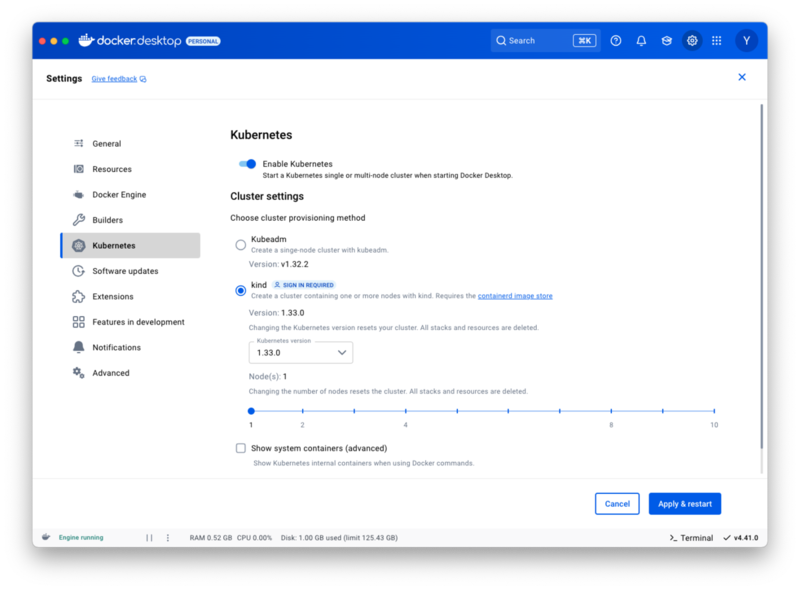The height and width of the screenshot is (590, 800).
Task: Close Settings with the X button
Action: (742, 77)
